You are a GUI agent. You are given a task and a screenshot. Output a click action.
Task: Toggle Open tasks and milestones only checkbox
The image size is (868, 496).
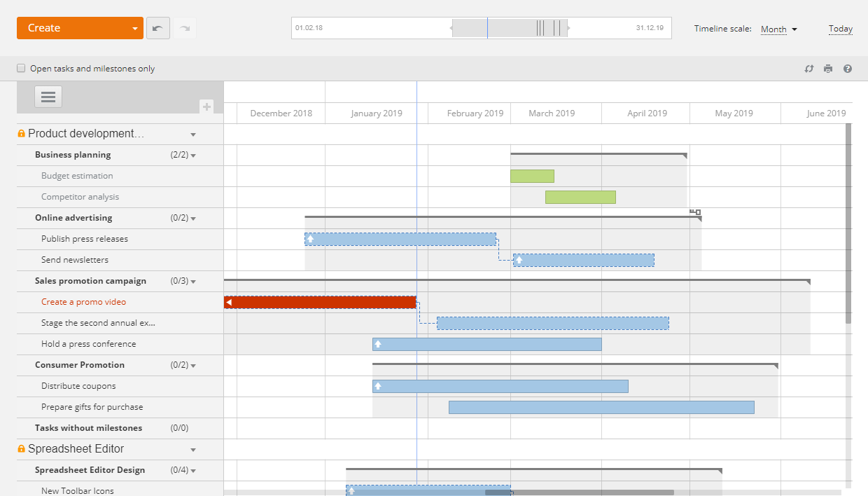click(21, 68)
